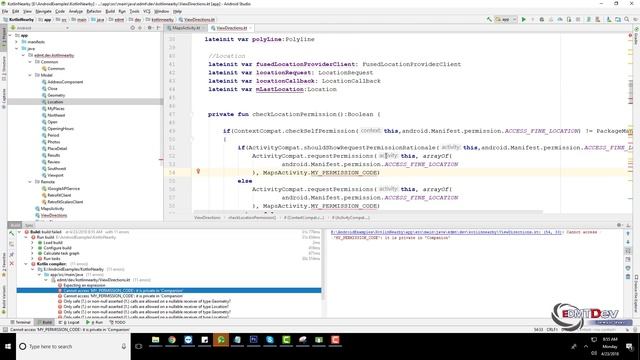
Task: Click project panel settings gear icon
Action: click(149, 28)
